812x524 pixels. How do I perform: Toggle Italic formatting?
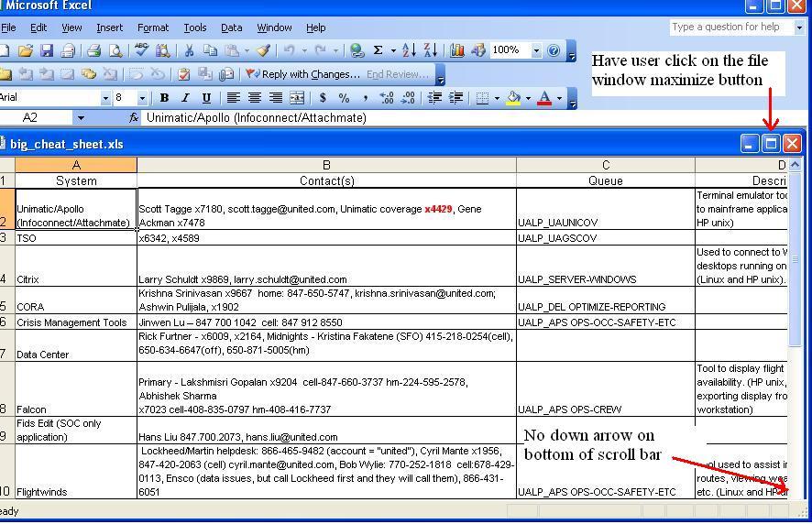185,98
